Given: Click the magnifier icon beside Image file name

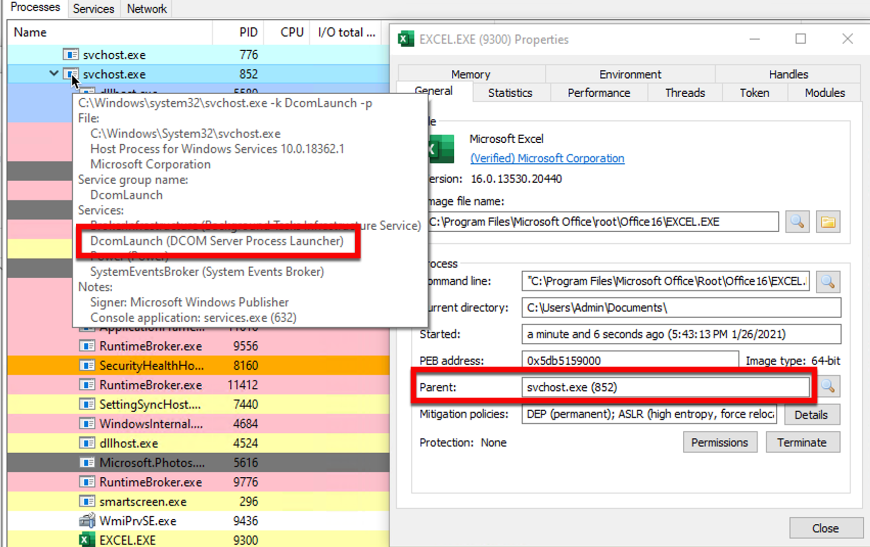Looking at the screenshot, I should [797, 221].
